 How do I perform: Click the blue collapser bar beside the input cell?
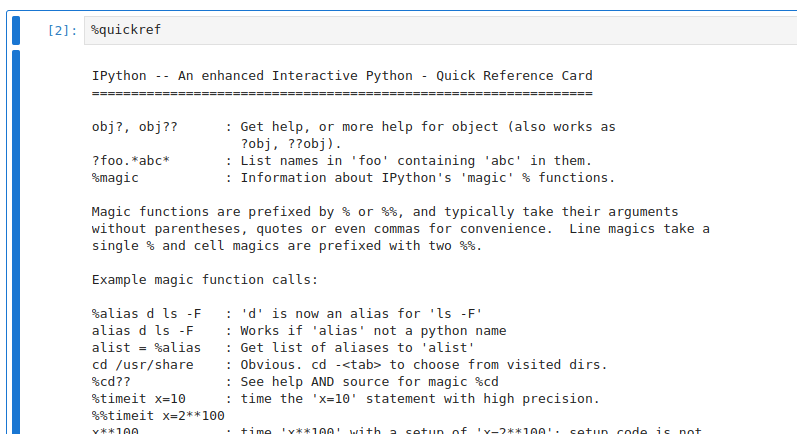click(16, 30)
